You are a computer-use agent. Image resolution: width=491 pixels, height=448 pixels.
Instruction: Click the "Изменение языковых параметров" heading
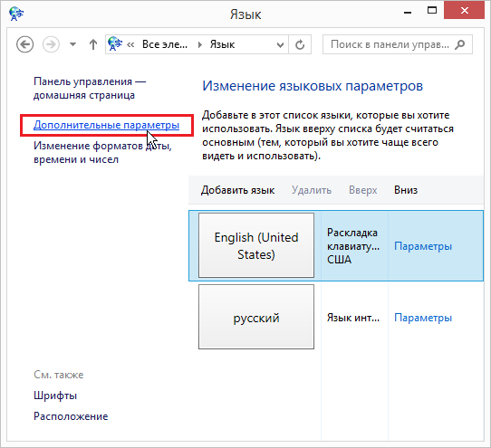pyautogui.click(x=313, y=86)
